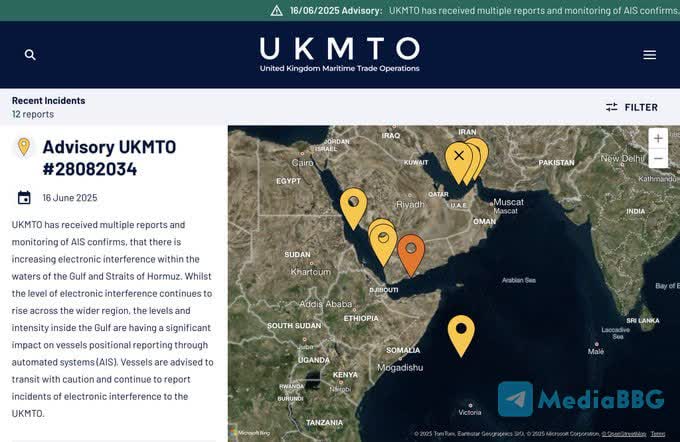Click the 12 reports count
This screenshot has width=680, height=442.
(x=33, y=114)
